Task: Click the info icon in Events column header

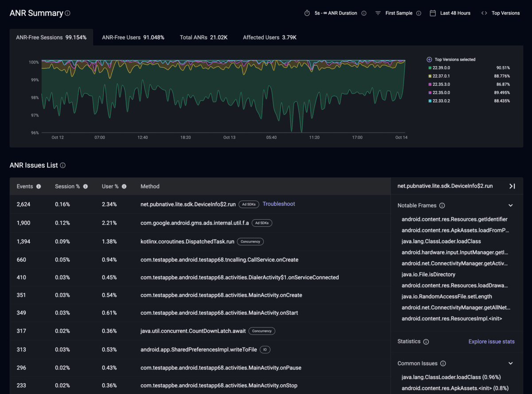Action: (x=39, y=186)
